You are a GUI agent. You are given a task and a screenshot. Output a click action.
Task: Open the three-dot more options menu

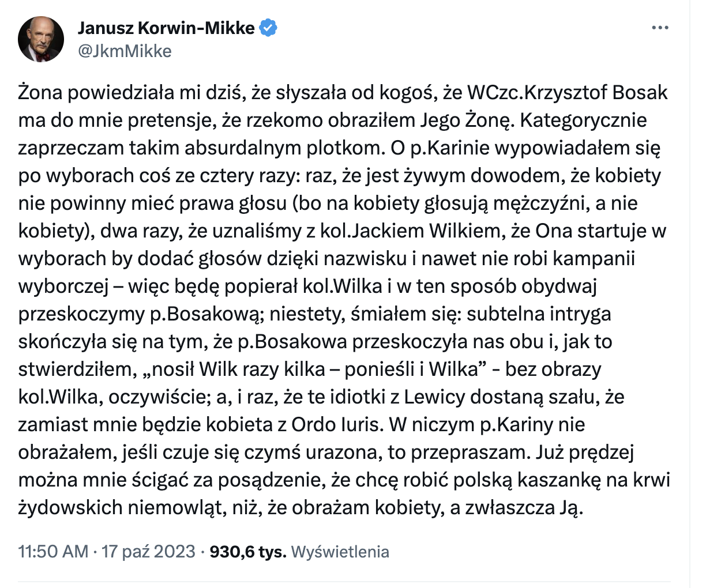[660, 28]
